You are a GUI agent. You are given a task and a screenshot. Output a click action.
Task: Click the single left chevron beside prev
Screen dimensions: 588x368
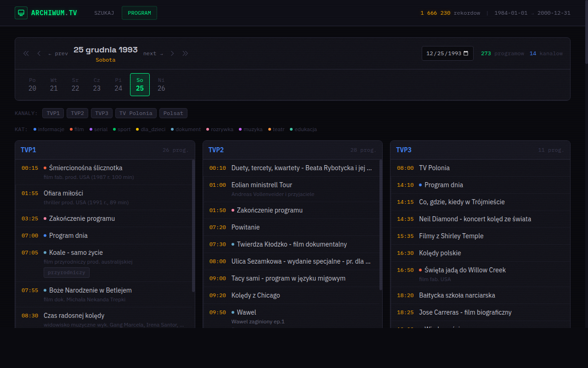coord(39,53)
